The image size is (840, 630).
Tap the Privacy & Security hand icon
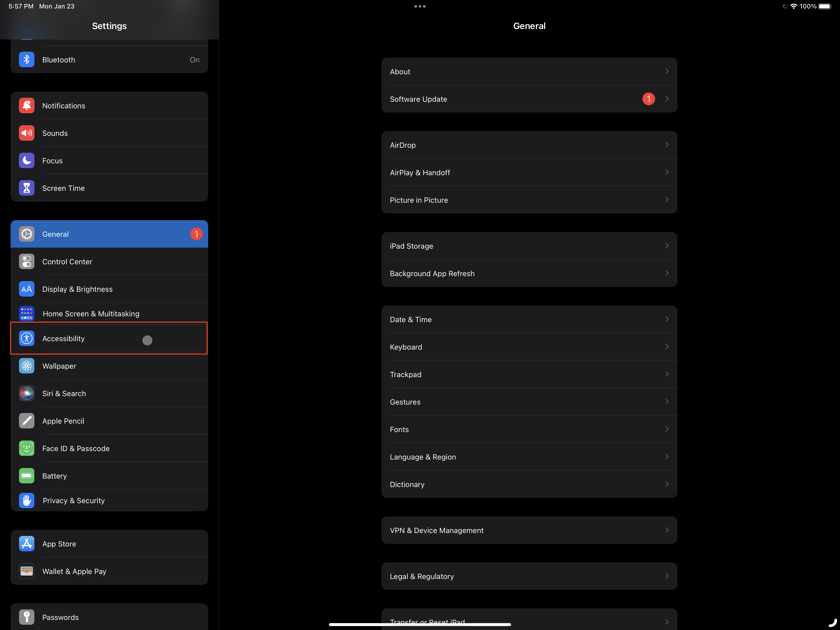[27, 501]
